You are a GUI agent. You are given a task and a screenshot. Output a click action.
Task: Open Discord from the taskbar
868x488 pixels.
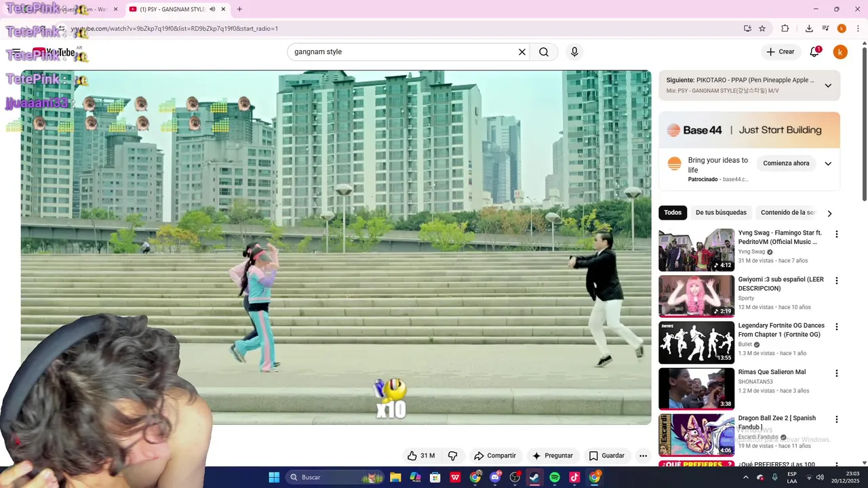pos(495,477)
